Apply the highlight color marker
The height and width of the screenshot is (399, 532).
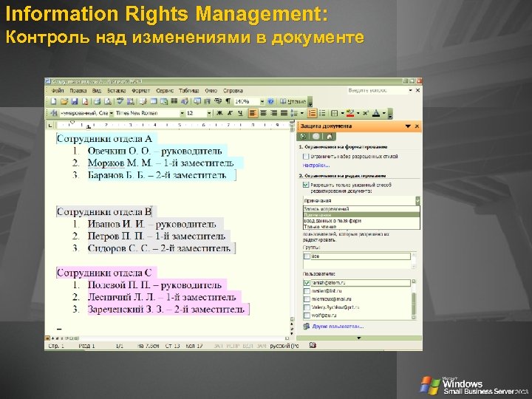point(350,113)
